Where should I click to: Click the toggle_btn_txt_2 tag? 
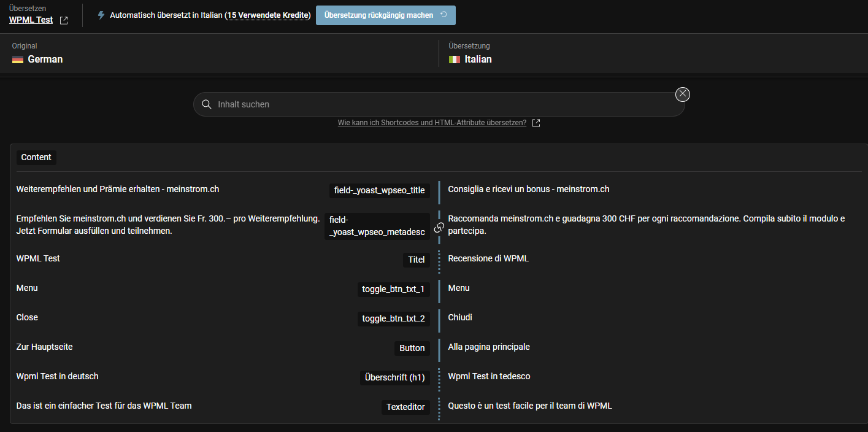[x=393, y=318]
